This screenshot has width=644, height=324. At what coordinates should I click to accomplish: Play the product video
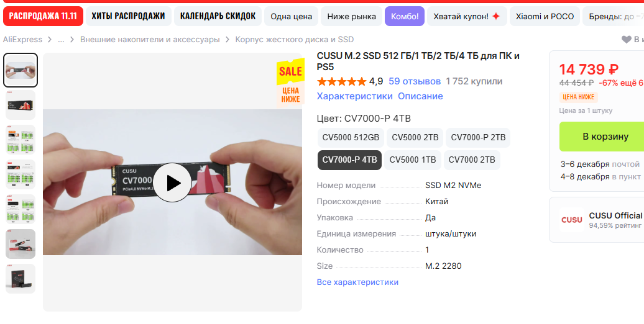(x=173, y=182)
